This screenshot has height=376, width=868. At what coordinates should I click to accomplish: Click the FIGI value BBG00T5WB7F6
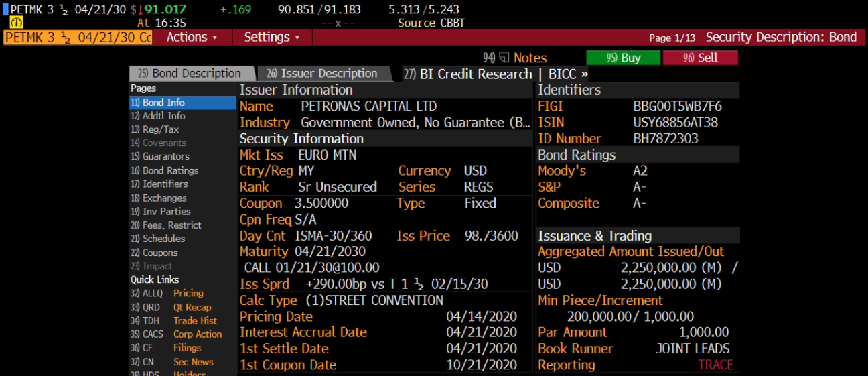click(677, 106)
